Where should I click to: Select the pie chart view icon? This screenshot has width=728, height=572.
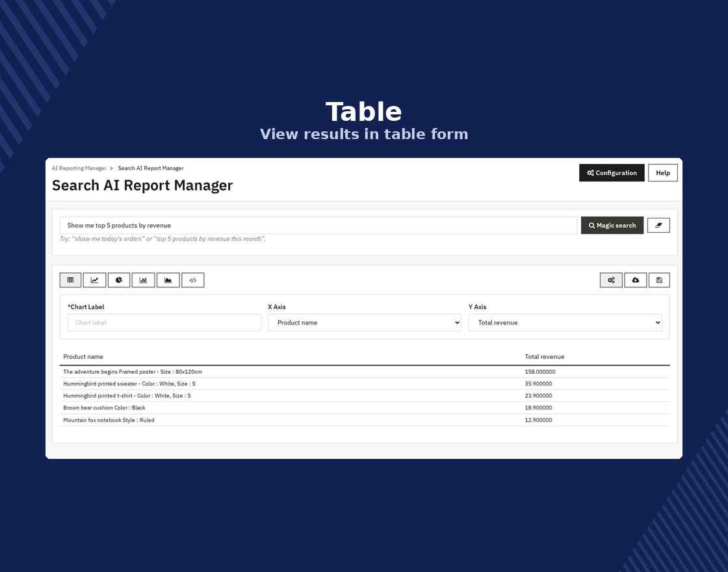point(119,280)
